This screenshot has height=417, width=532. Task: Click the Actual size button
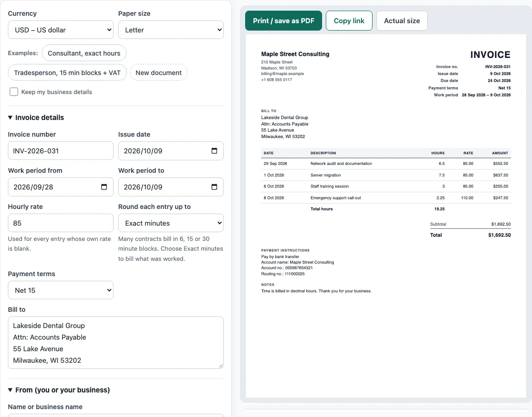coord(402,21)
